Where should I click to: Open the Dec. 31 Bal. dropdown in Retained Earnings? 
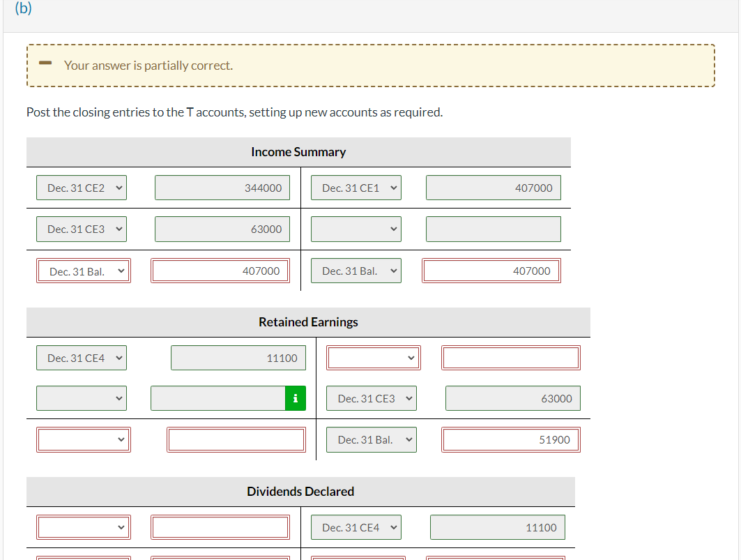[x=371, y=439]
